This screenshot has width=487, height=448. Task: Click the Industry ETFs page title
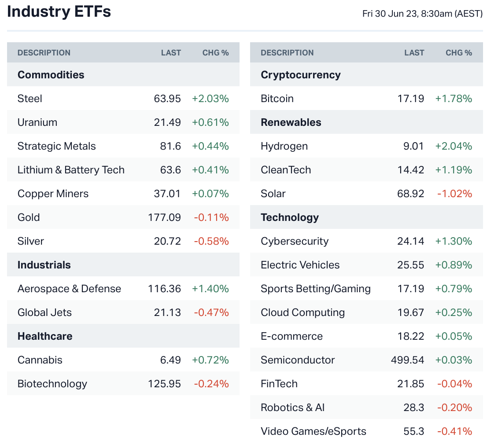[x=59, y=12]
